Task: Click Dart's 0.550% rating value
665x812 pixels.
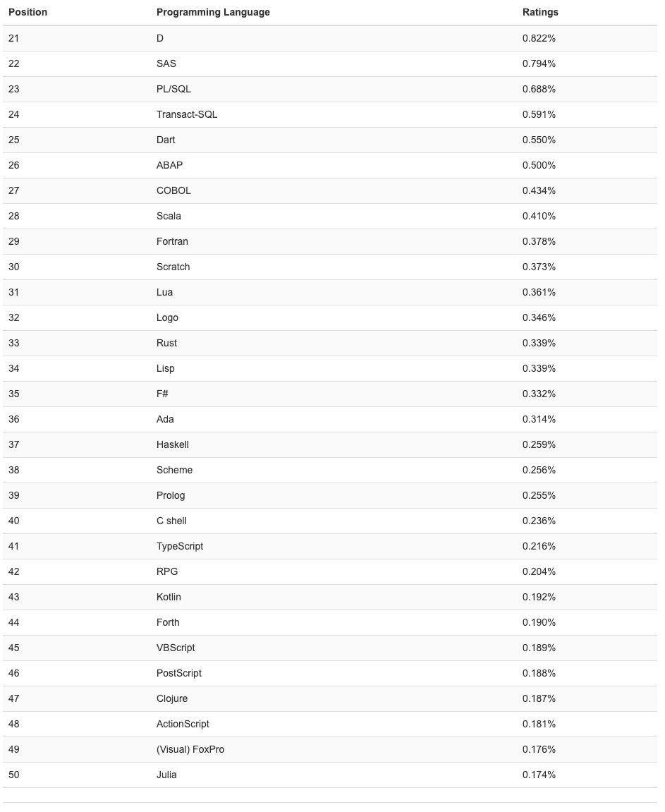Action: click(539, 140)
